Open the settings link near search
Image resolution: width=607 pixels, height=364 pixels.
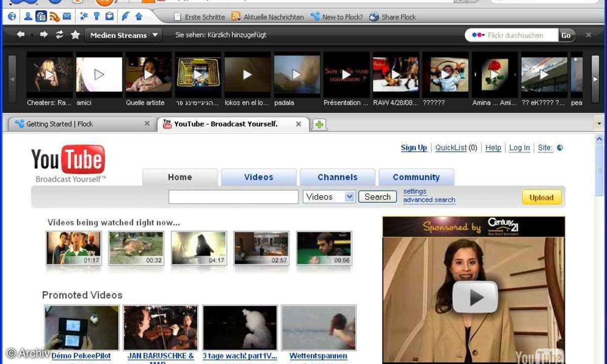click(415, 192)
